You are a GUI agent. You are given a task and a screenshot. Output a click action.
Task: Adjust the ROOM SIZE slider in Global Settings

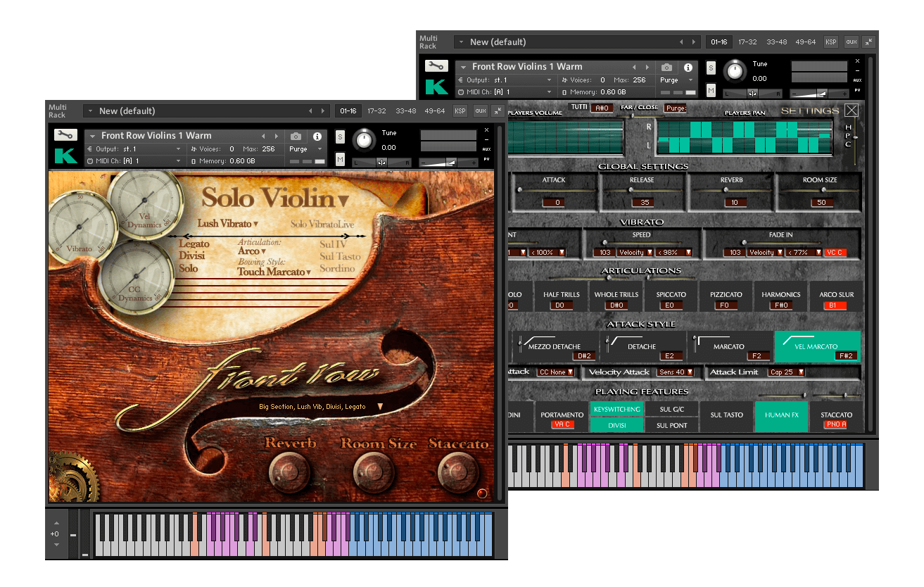click(820, 189)
